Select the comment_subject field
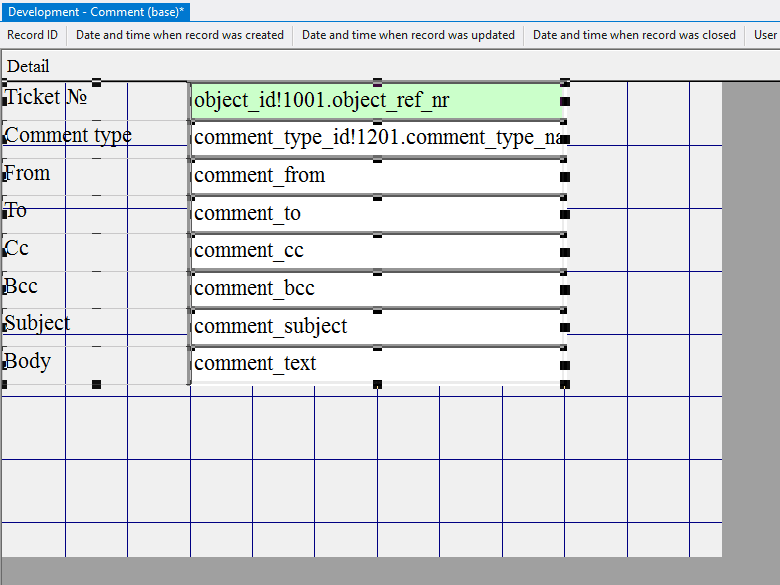Viewport: 780px width, 585px height. pos(376,327)
